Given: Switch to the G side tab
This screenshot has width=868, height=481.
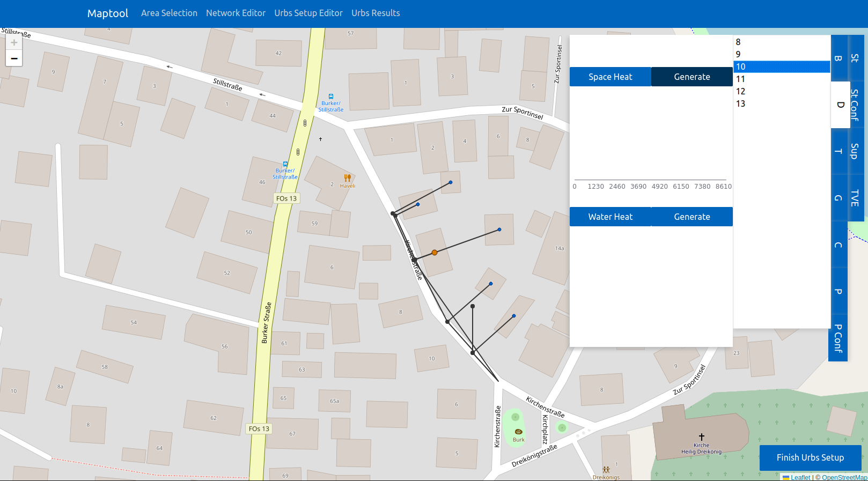Looking at the screenshot, I should point(839,198).
